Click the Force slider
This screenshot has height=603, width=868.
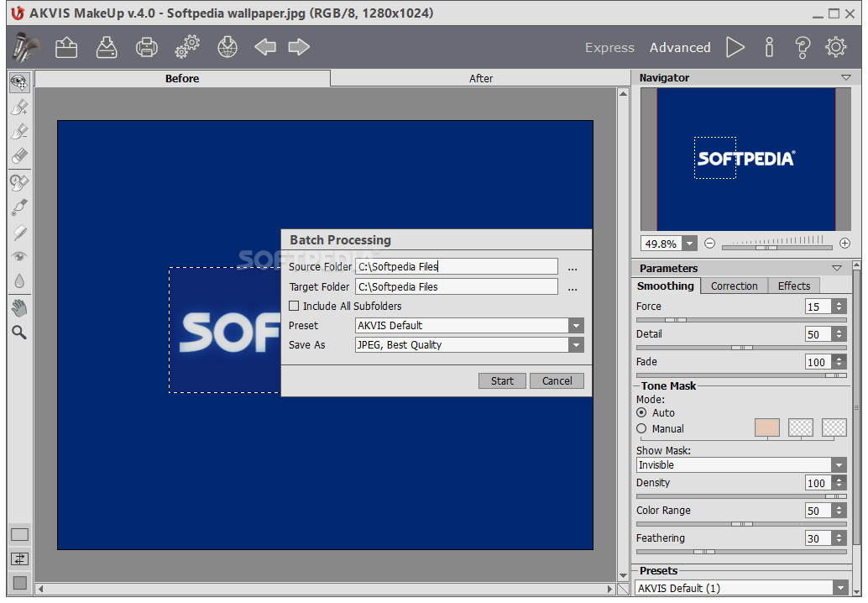(741, 320)
